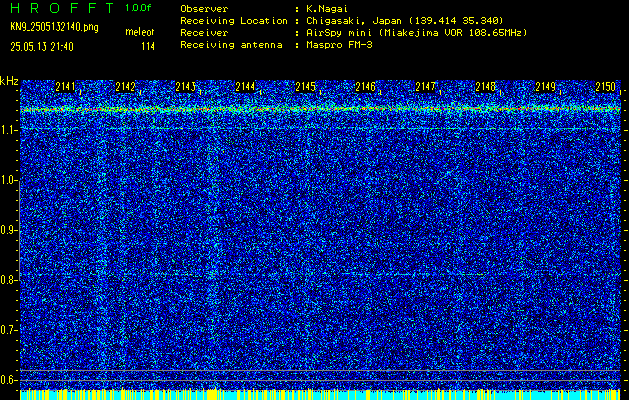629x400 pixels.
Task: Click the file name KN9_2505132140.png
Action: tap(54, 27)
